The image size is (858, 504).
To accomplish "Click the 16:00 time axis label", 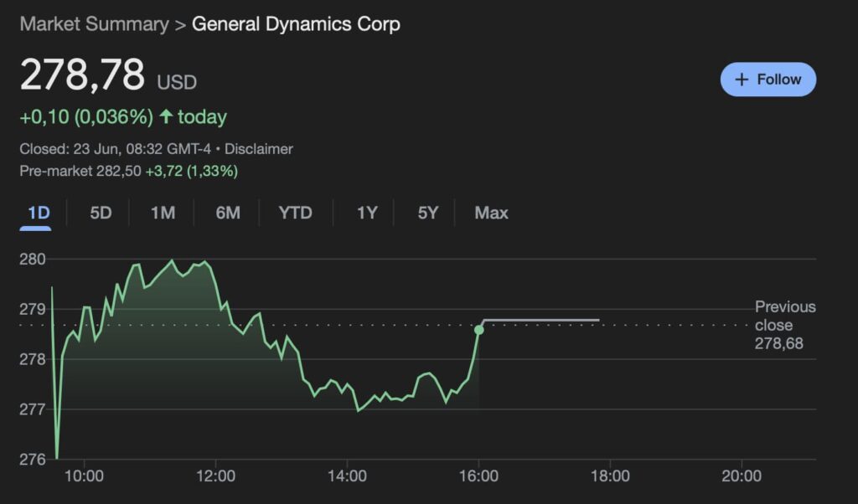I will point(478,476).
